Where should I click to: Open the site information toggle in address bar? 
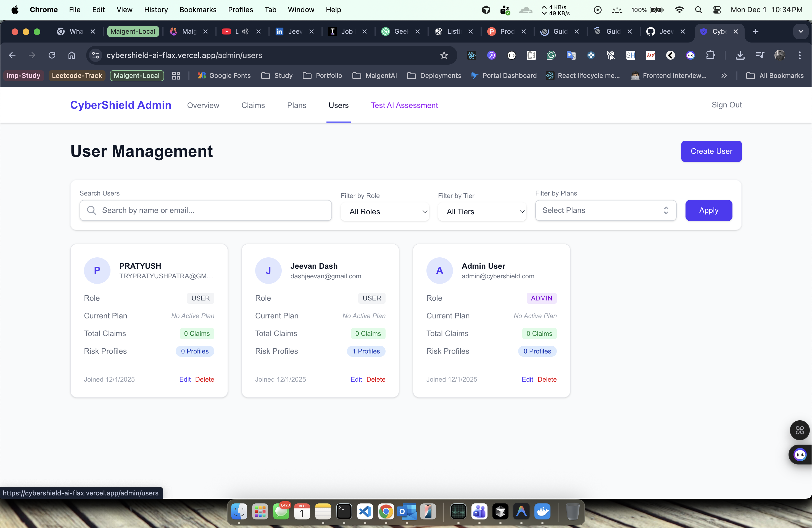[96, 55]
